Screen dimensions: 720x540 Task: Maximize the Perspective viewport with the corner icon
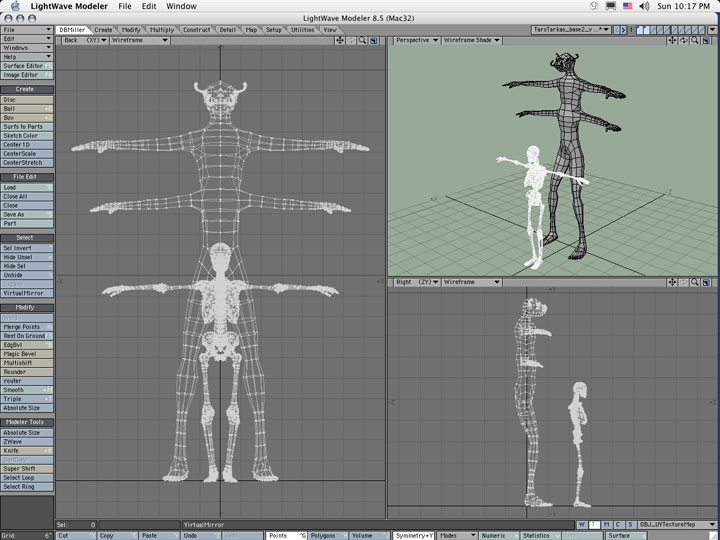coord(707,40)
